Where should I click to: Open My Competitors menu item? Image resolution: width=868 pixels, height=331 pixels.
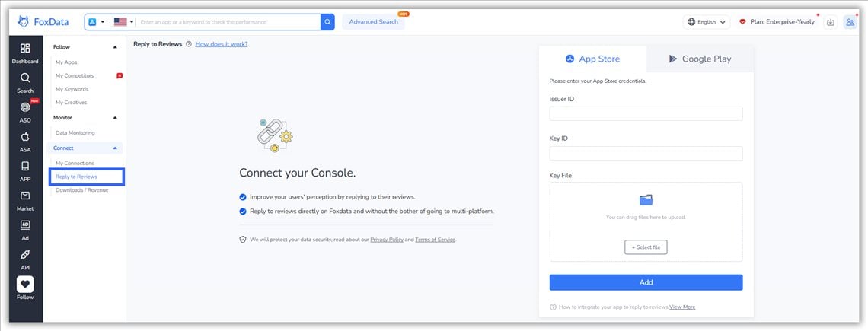pyautogui.click(x=75, y=76)
